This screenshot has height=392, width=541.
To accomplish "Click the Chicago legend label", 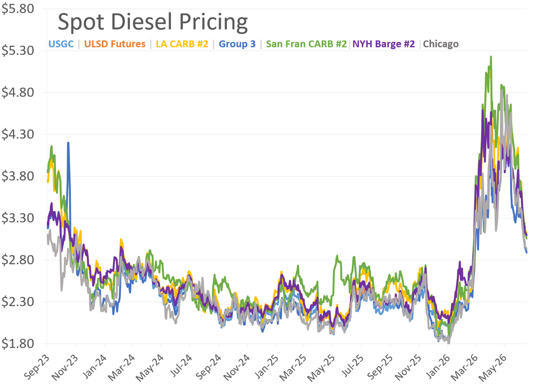I will coord(441,44).
